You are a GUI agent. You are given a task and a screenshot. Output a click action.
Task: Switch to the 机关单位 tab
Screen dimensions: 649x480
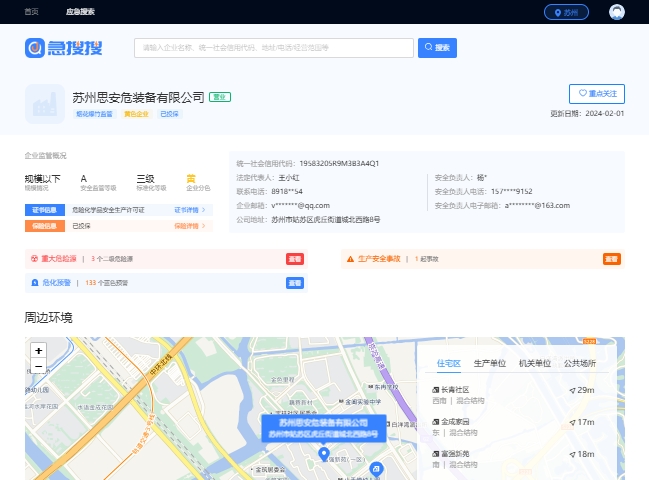(535, 363)
